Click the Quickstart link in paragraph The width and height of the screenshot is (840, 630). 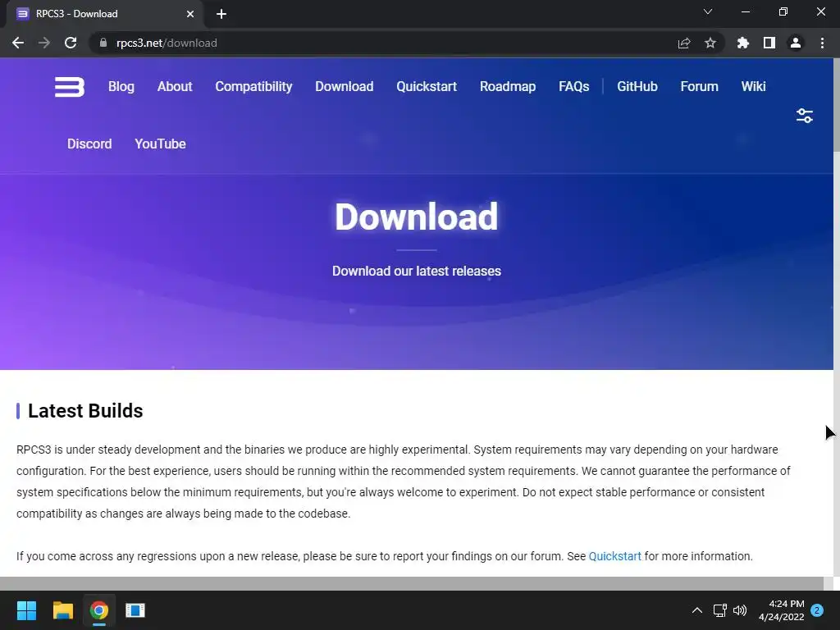(x=614, y=556)
